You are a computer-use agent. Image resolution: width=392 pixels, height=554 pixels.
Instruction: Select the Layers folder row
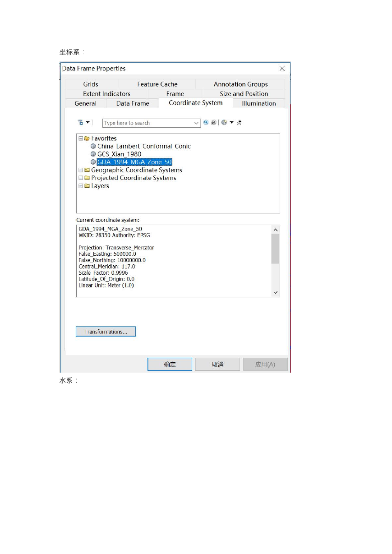(100, 186)
